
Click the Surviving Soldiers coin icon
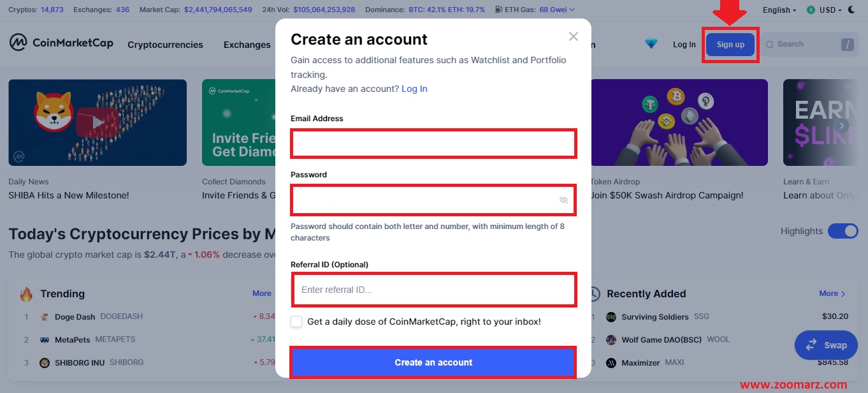click(611, 316)
